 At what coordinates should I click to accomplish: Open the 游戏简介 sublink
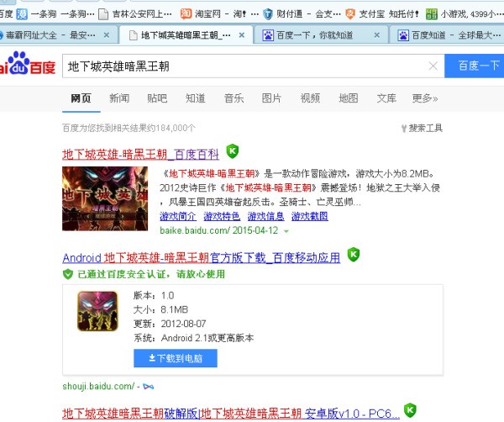tap(178, 216)
